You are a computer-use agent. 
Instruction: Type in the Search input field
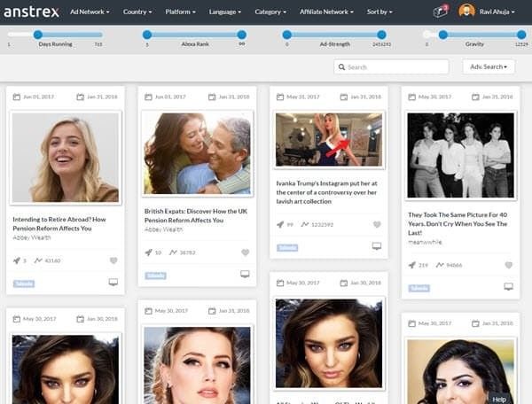[395, 67]
